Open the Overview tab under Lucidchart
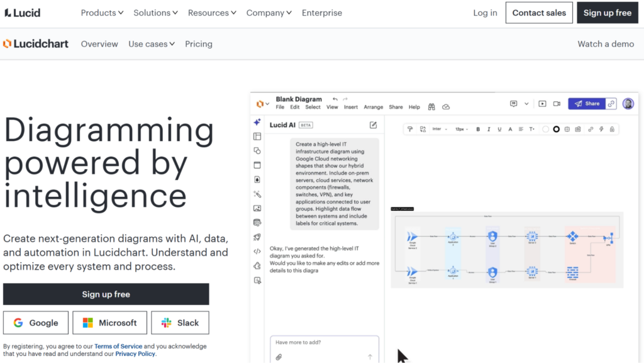 pyautogui.click(x=99, y=44)
